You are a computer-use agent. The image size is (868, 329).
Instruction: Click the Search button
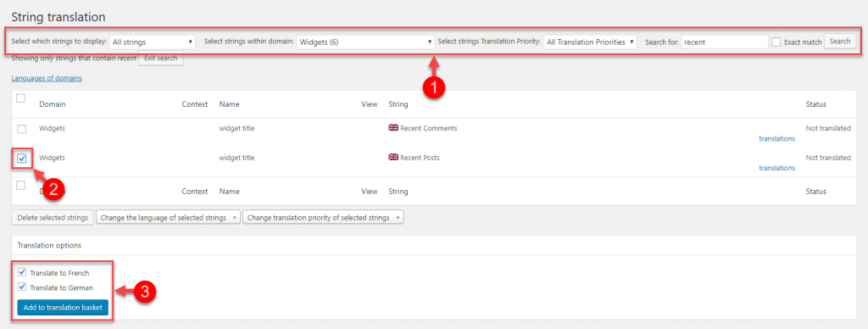(840, 42)
